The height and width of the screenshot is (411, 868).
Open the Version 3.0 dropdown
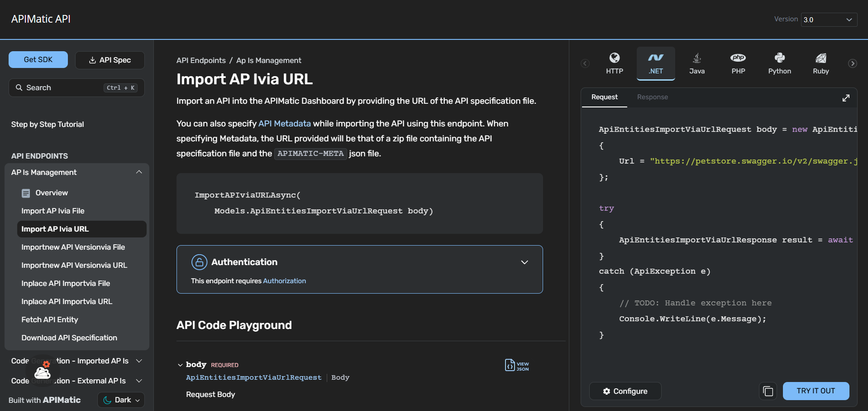pyautogui.click(x=829, y=19)
